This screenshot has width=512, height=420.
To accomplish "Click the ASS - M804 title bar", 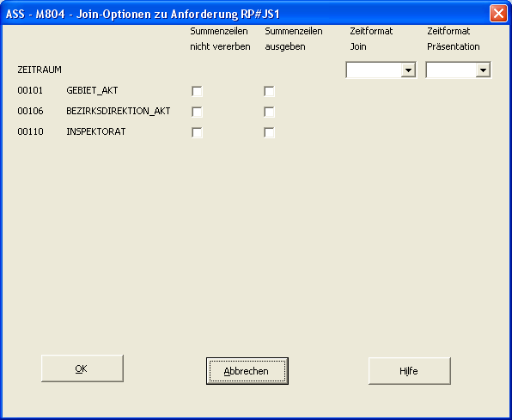I will point(245,14).
